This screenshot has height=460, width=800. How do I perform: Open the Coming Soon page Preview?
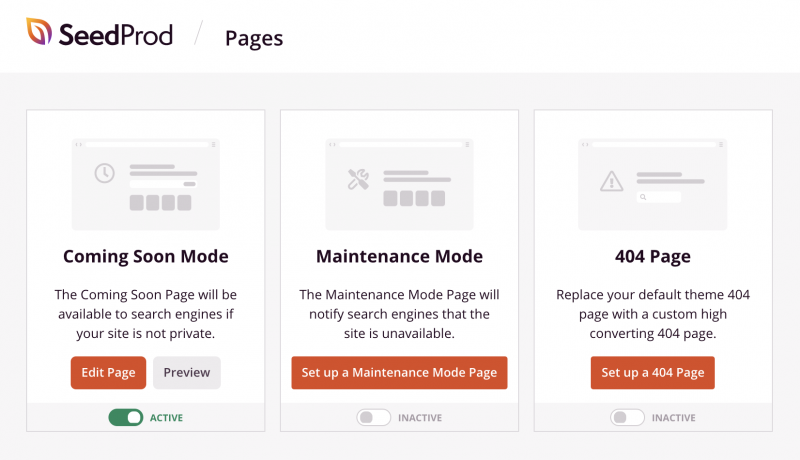pos(187,373)
